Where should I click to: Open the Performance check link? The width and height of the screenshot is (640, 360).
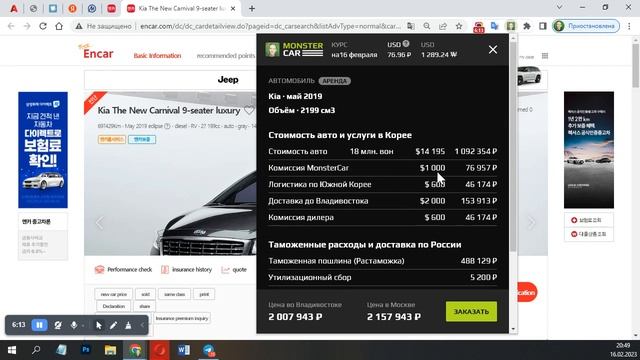(123, 269)
